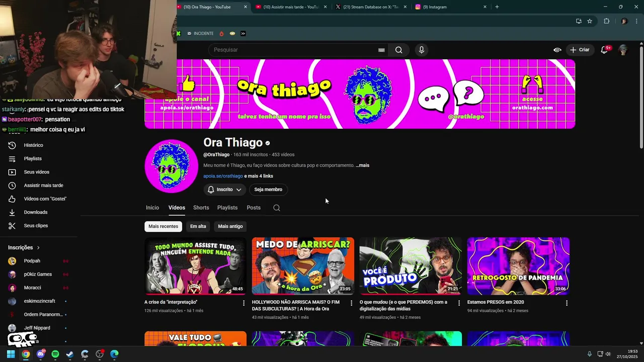
Task: Open 'A crise da interpretação' video thumbnail
Action: tap(195, 266)
